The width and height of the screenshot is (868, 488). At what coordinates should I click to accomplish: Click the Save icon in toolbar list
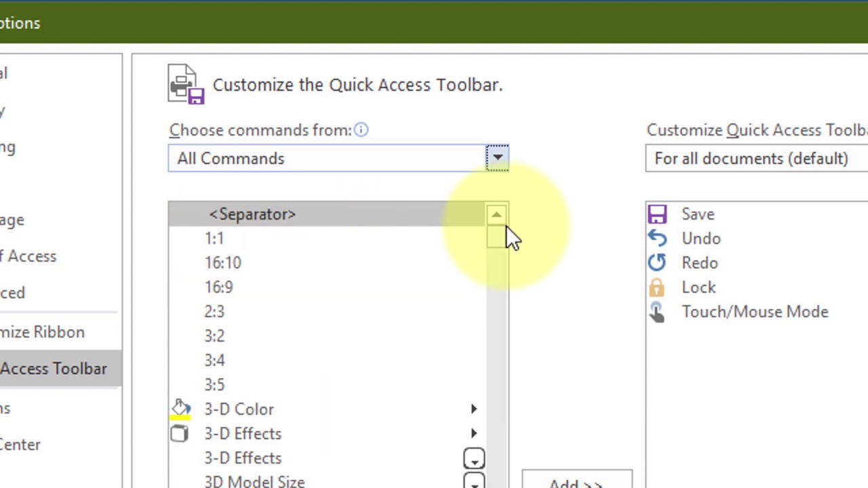coord(657,214)
